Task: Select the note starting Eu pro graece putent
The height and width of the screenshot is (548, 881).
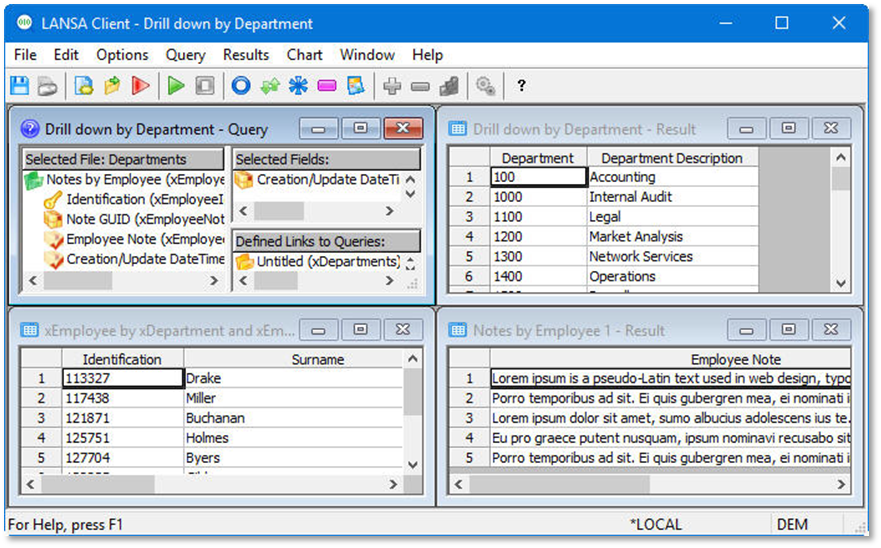Action: tap(670, 437)
